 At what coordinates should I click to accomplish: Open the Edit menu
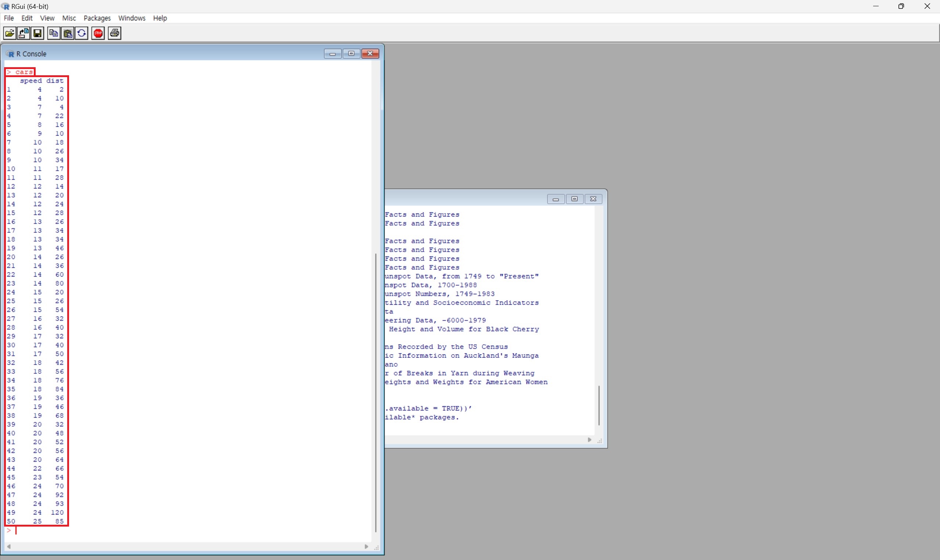tap(27, 18)
